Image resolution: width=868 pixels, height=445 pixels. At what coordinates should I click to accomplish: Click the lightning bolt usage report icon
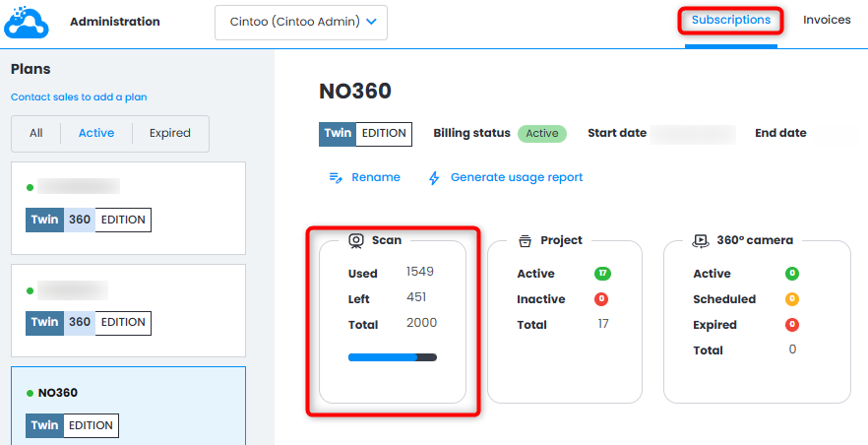pos(434,177)
